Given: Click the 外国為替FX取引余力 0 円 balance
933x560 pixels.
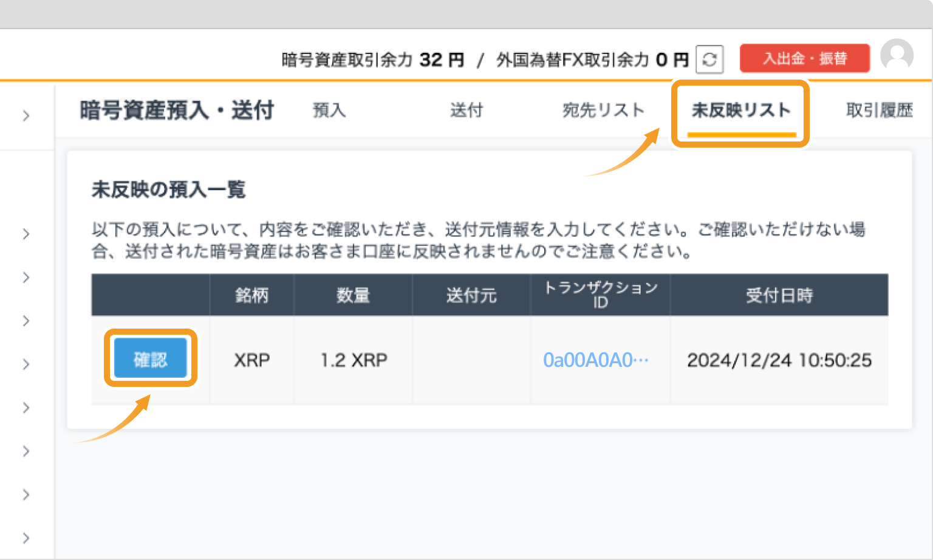Looking at the screenshot, I should pyautogui.click(x=592, y=60).
